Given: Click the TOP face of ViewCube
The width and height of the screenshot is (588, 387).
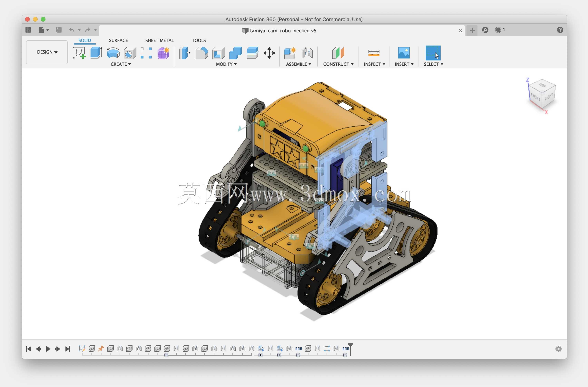Looking at the screenshot, I should pos(542,85).
